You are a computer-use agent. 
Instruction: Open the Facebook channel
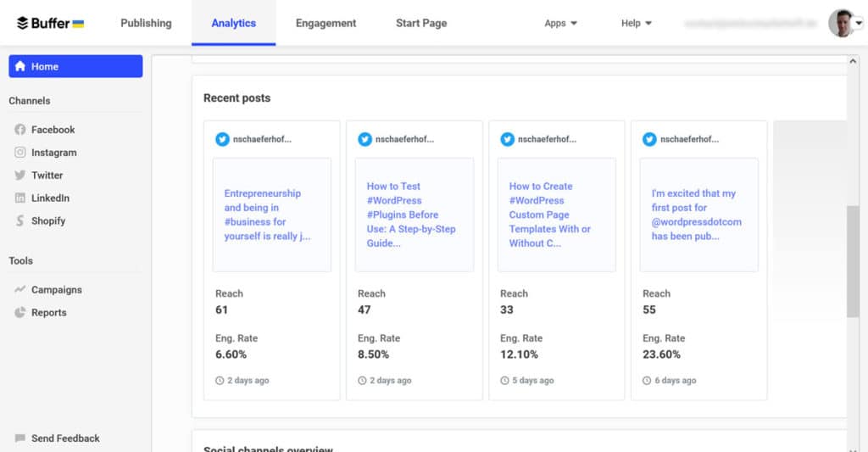[x=53, y=130]
